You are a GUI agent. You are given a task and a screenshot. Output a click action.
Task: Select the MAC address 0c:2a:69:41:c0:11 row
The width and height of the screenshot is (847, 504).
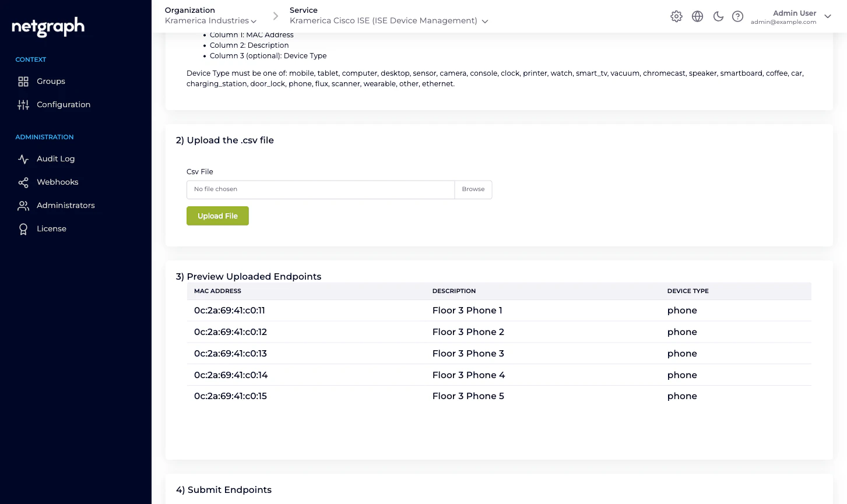pos(229,311)
